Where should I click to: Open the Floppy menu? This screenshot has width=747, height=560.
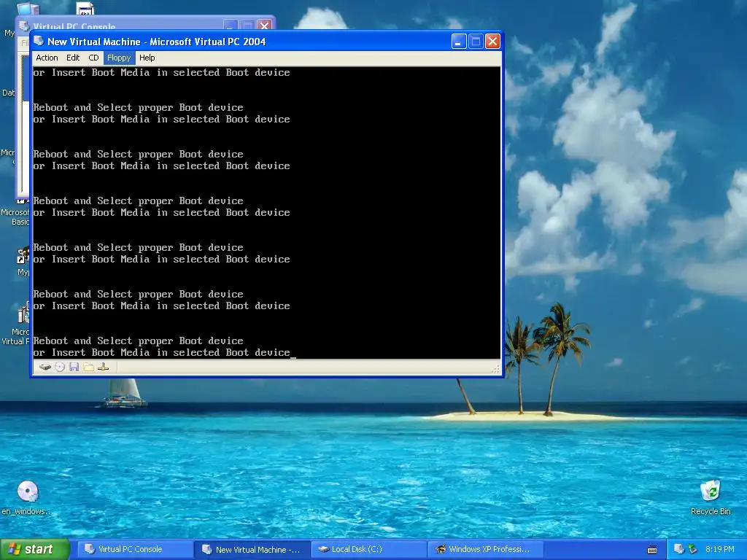point(119,58)
